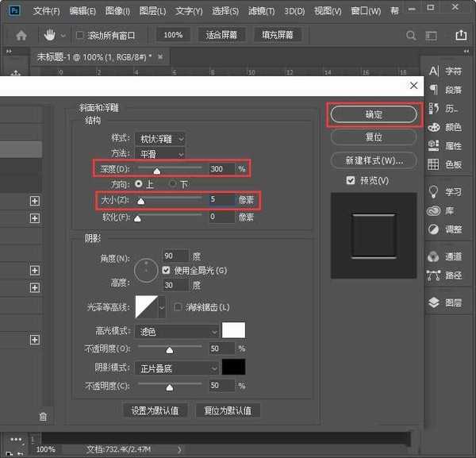
Task: Open the 图层(L) menu
Action: click(x=153, y=12)
